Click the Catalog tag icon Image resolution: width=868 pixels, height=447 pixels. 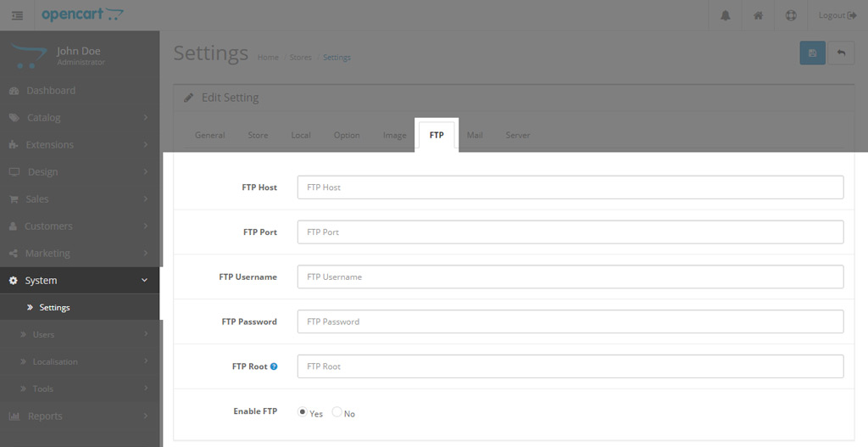(14, 118)
